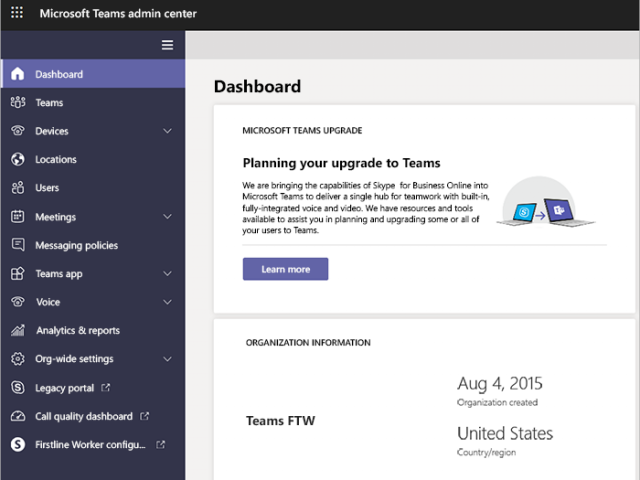Screen dimensions: 640x480
Task: Click the Locations globe icon
Action: pos(17,160)
